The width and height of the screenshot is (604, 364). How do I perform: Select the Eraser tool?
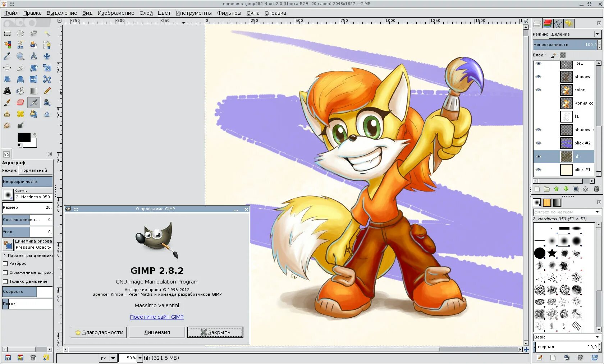pyautogui.click(x=20, y=102)
